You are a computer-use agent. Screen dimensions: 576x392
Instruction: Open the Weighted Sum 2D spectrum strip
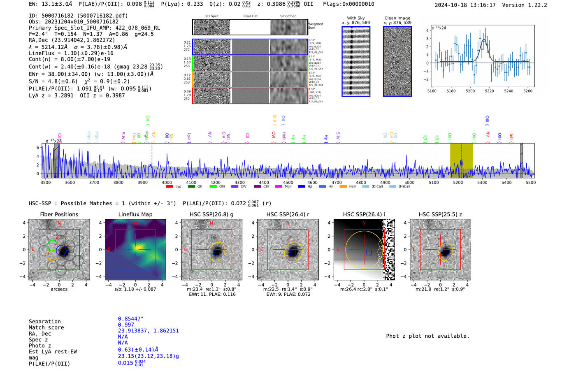tap(250, 27)
